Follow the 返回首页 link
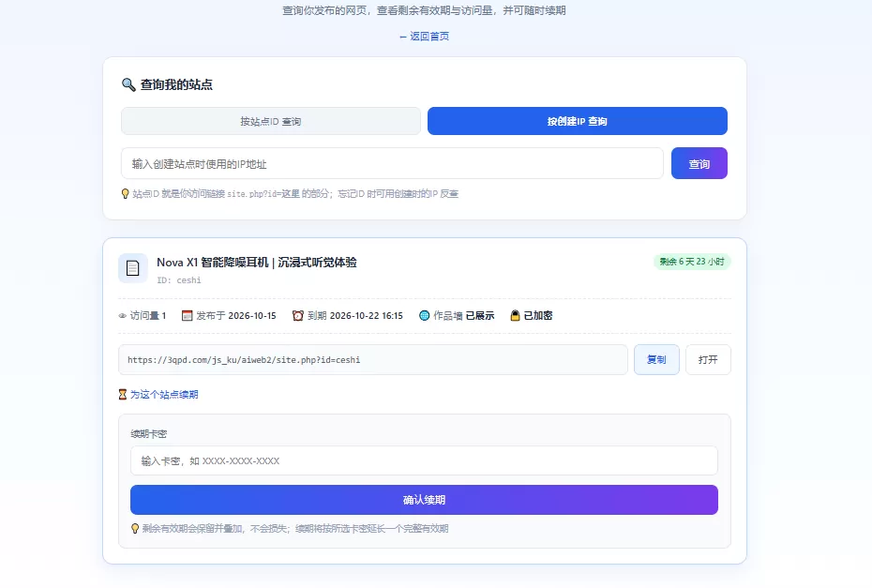This screenshot has width=872, height=588. click(x=425, y=37)
